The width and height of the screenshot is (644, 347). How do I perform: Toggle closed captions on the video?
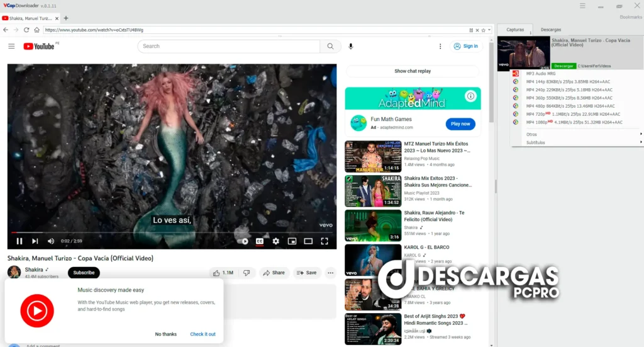(259, 241)
